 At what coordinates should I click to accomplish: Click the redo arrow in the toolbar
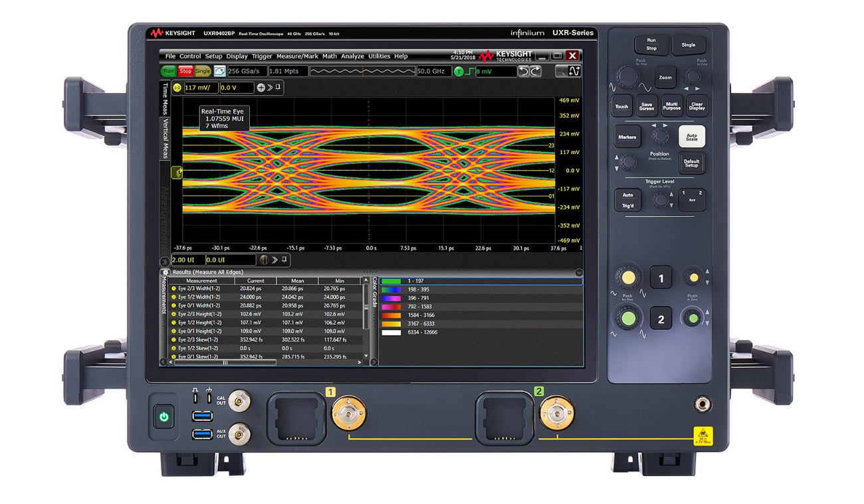point(535,71)
